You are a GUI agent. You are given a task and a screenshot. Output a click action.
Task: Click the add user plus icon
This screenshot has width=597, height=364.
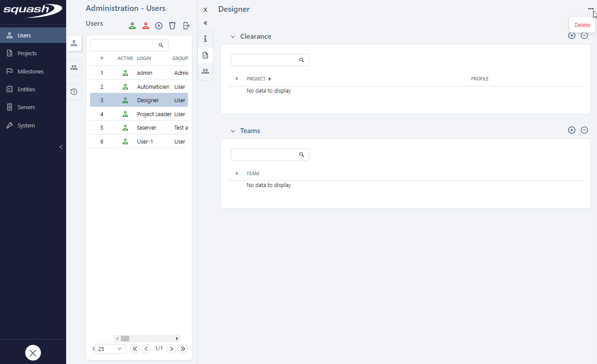click(159, 26)
